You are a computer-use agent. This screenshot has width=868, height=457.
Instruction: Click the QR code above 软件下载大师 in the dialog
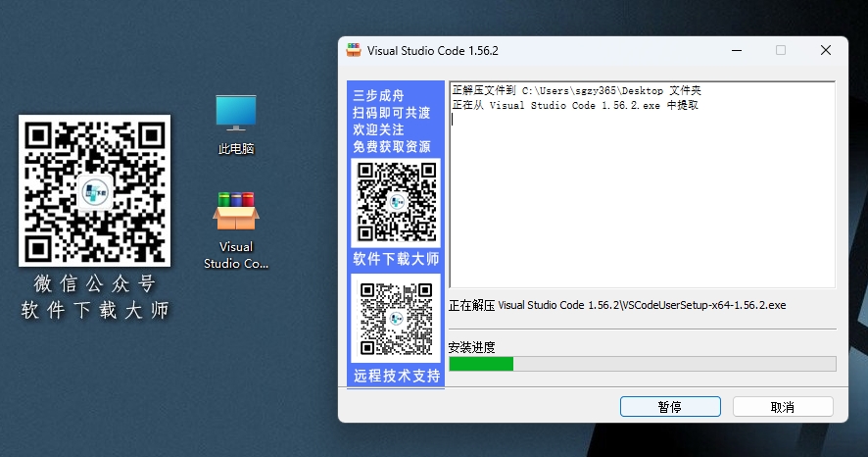396,202
